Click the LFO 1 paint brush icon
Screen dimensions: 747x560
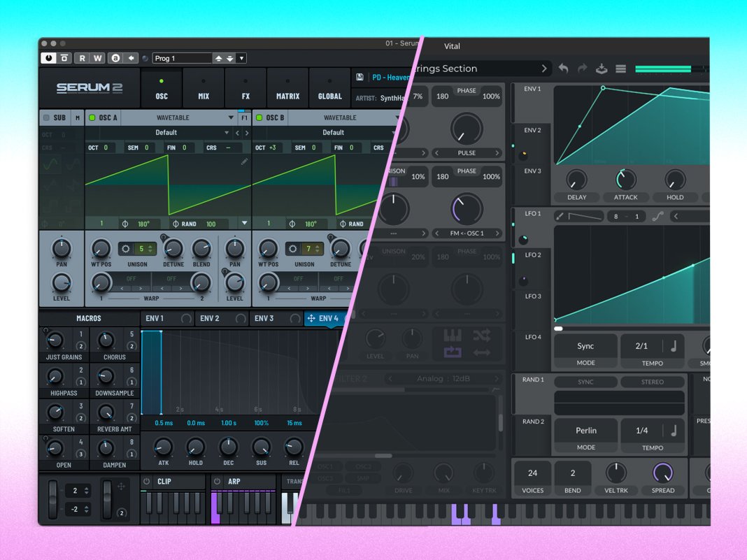pos(560,216)
